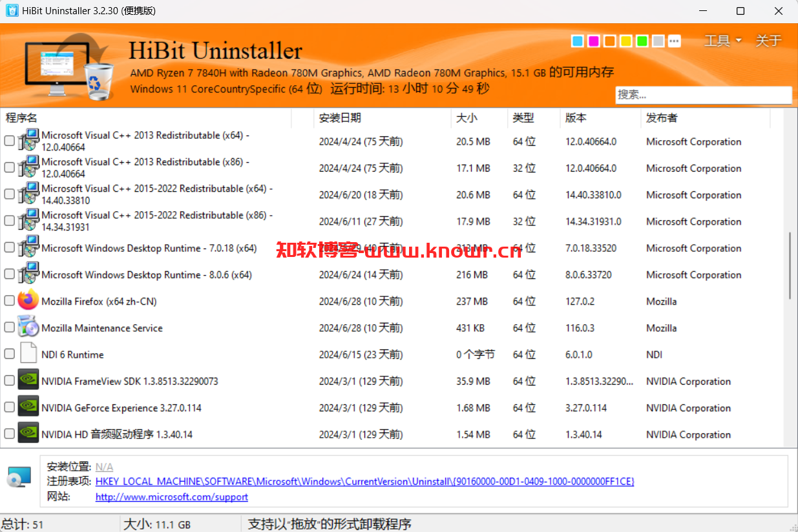Open the microsoft.com/support website link
Screen dimensions: 798x532
point(172,497)
